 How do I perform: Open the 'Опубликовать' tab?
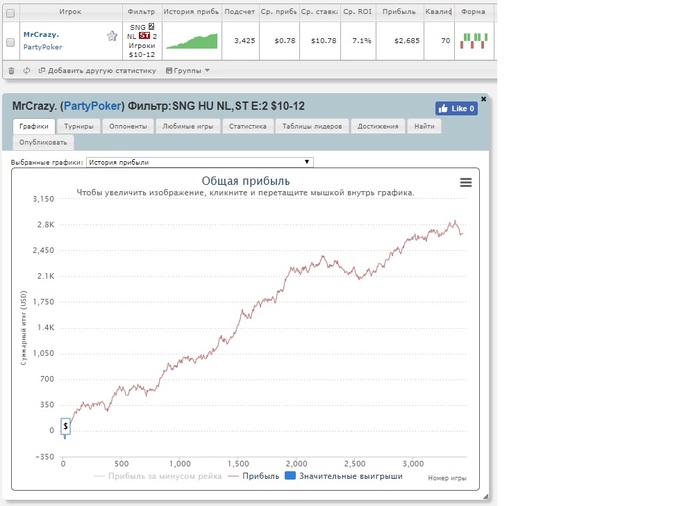43,142
